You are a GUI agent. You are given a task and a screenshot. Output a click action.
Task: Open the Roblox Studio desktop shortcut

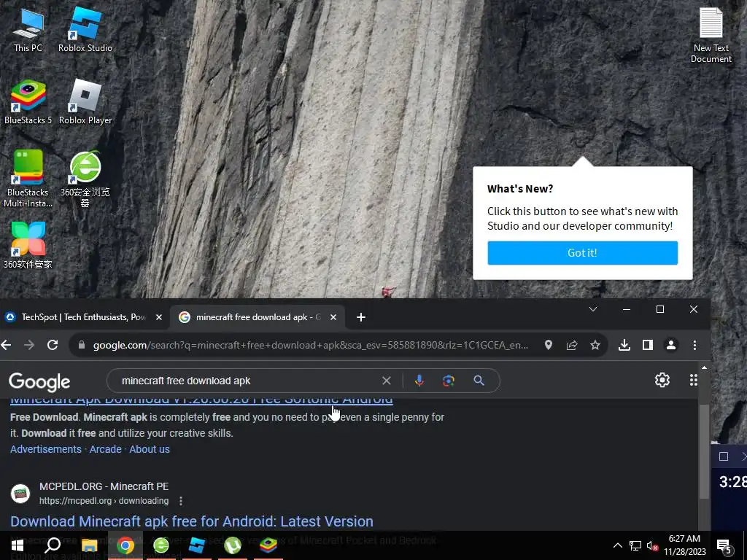(85, 29)
